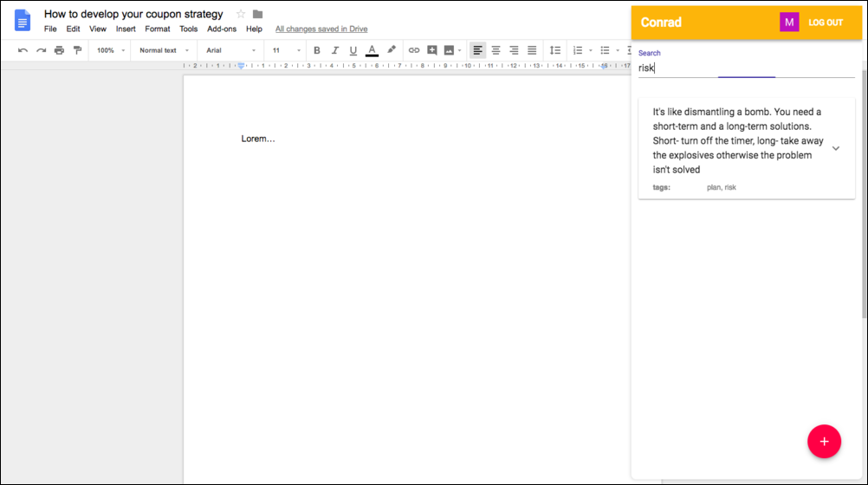Open the line spacing options
Viewport: 868px width, 485px height.
point(555,50)
